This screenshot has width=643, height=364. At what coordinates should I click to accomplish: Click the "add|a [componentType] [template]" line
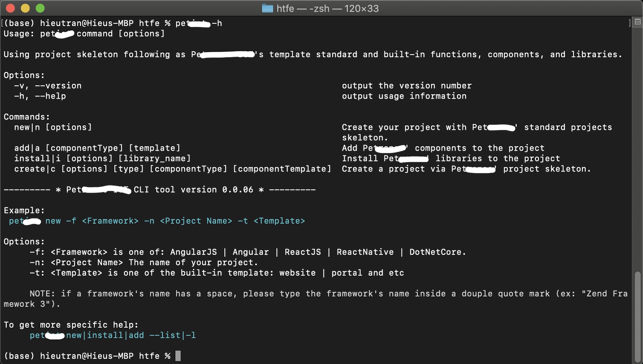tap(97, 148)
